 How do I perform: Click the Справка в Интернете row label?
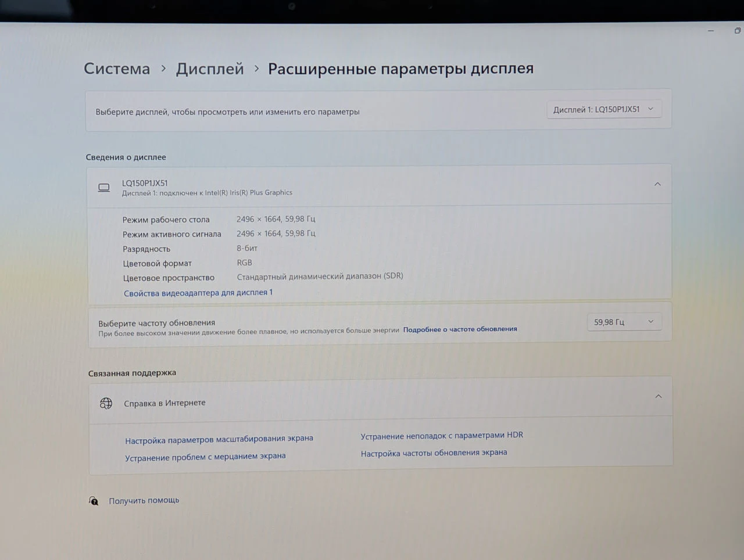tap(164, 403)
